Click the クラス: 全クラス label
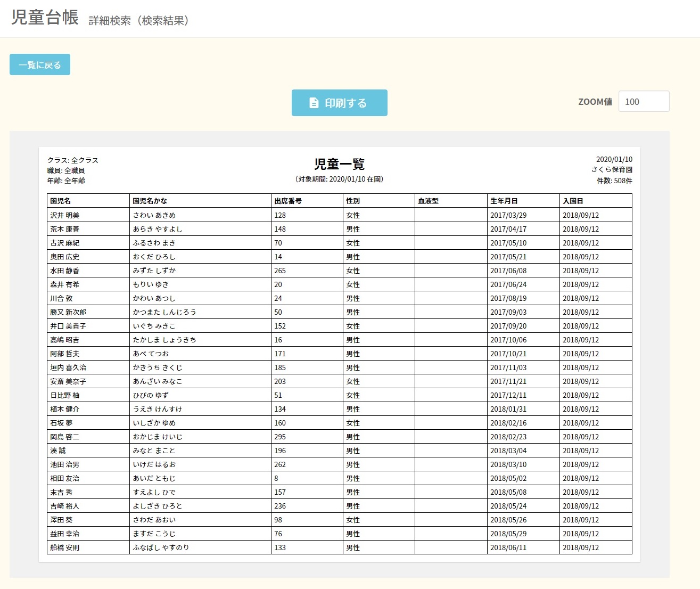Screen dimensions: 700x589 click(x=72, y=160)
